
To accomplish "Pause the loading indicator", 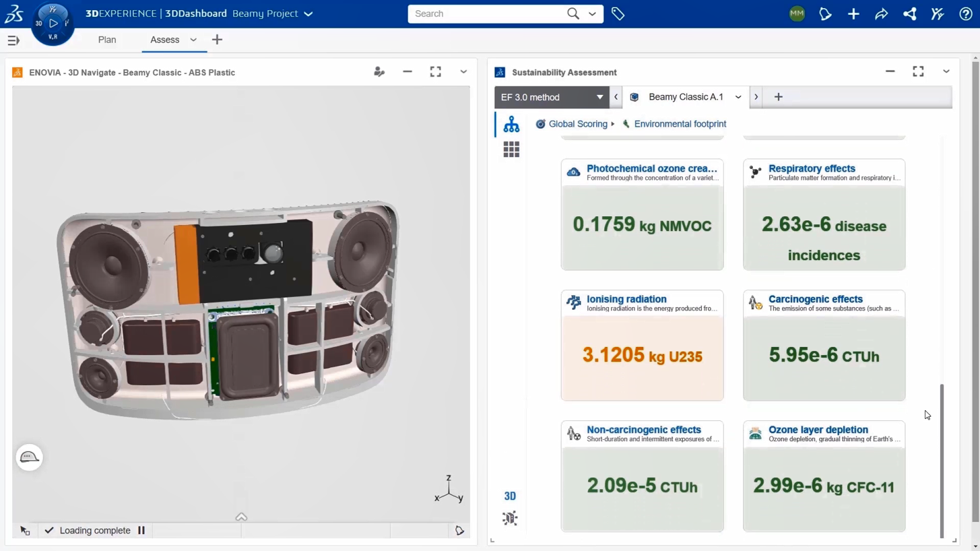I will 141,530.
